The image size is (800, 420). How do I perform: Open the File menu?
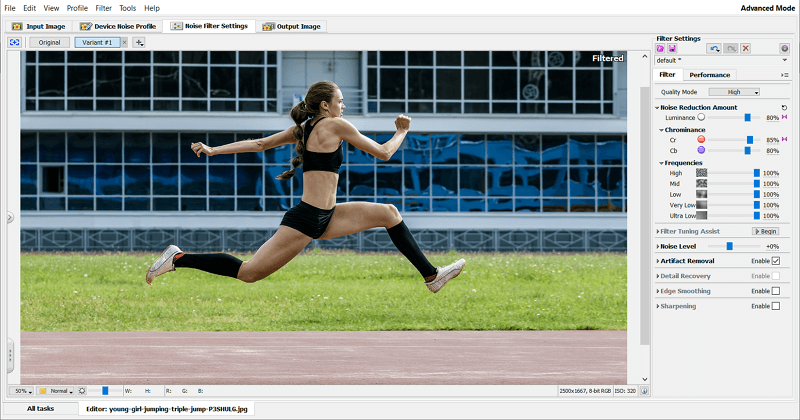click(x=10, y=8)
